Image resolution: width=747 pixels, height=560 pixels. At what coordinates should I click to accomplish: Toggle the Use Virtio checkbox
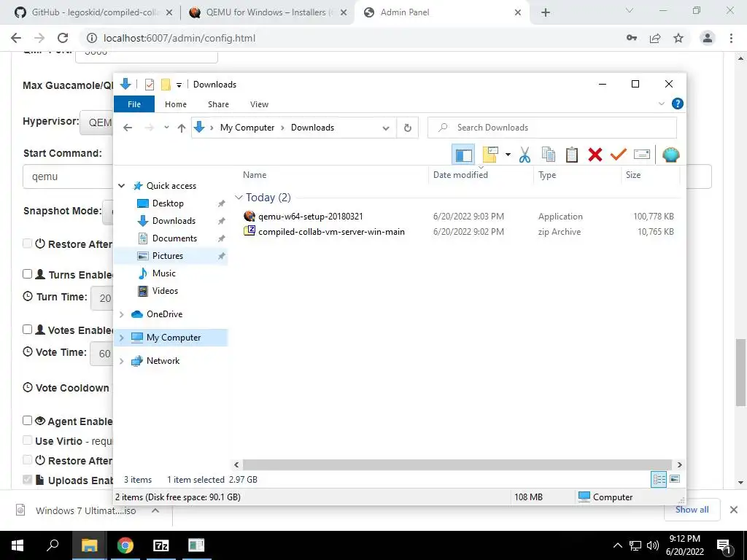[27, 440]
